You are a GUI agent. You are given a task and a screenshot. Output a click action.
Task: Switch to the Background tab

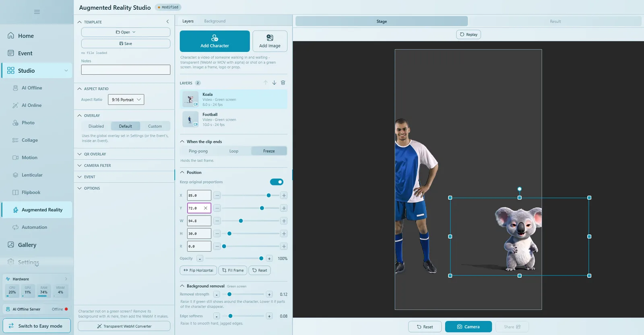pos(215,21)
